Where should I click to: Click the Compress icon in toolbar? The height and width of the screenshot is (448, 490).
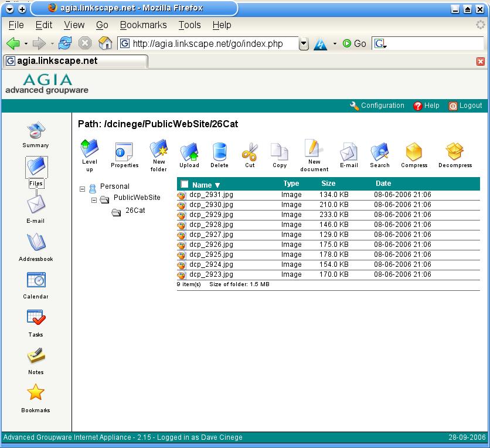414,154
